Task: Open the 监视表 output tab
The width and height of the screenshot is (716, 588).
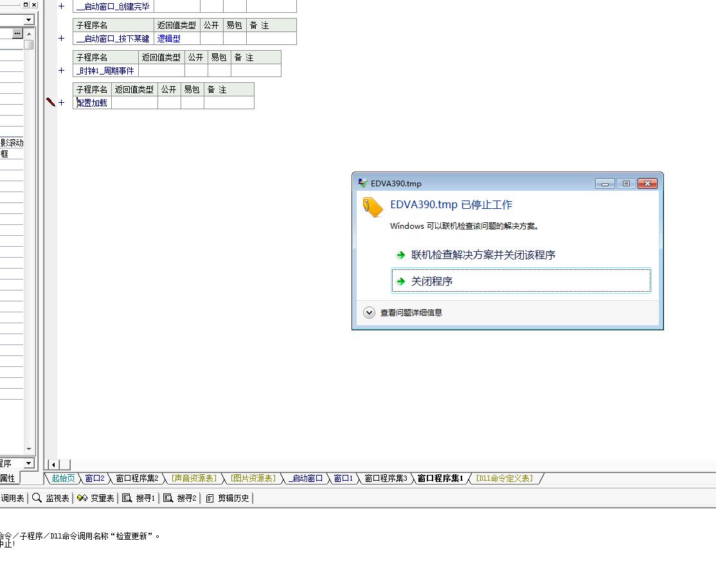Action: tap(51, 498)
